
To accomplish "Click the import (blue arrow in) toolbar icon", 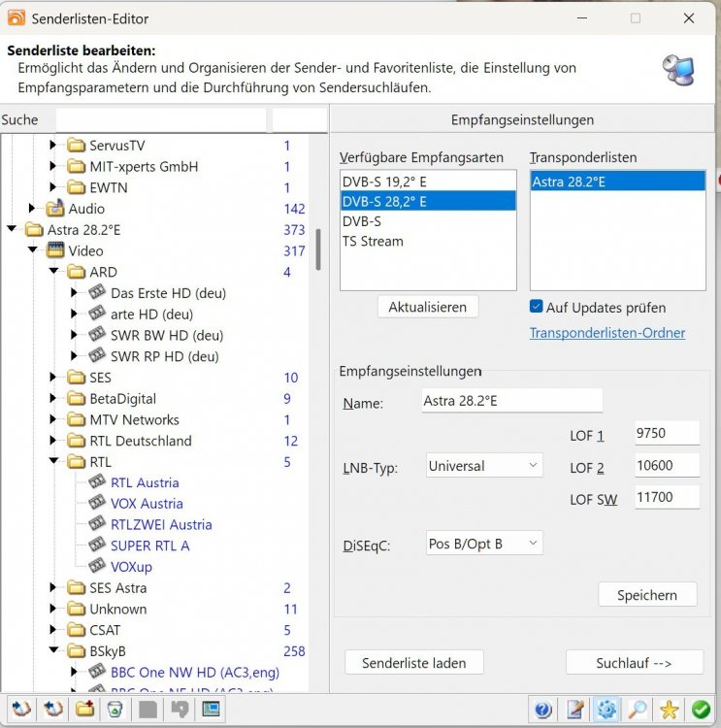I will [21, 710].
